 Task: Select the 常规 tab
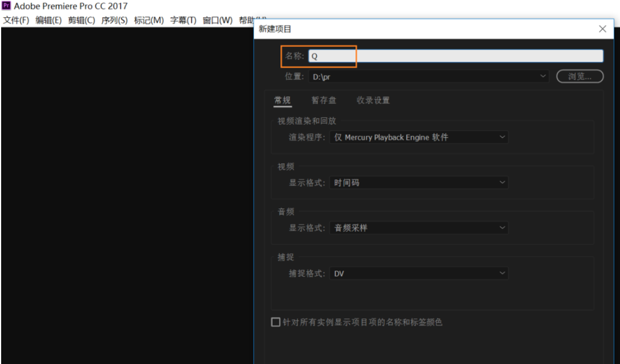coord(282,100)
